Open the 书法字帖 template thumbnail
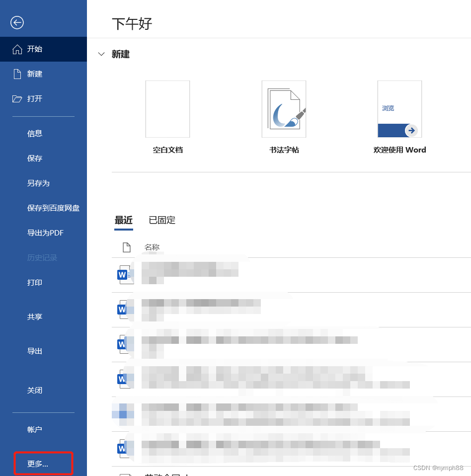The width and height of the screenshot is (471, 476). click(284, 109)
